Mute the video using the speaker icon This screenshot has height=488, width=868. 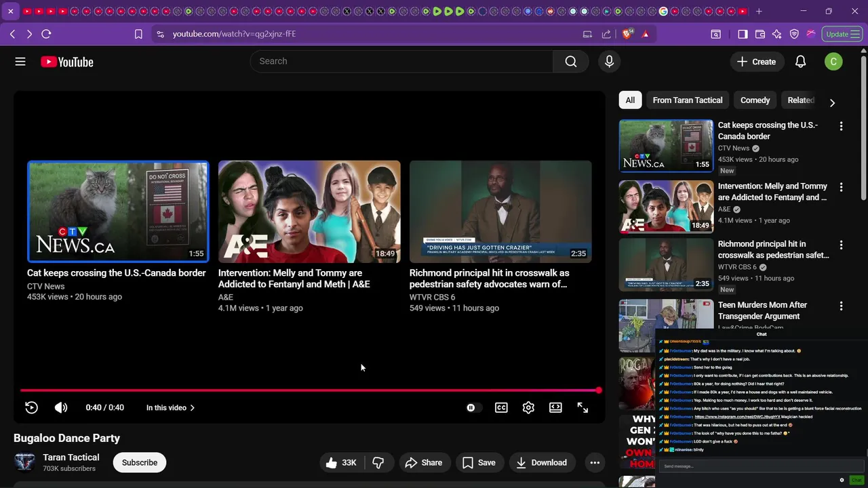(x=61, y=407)
